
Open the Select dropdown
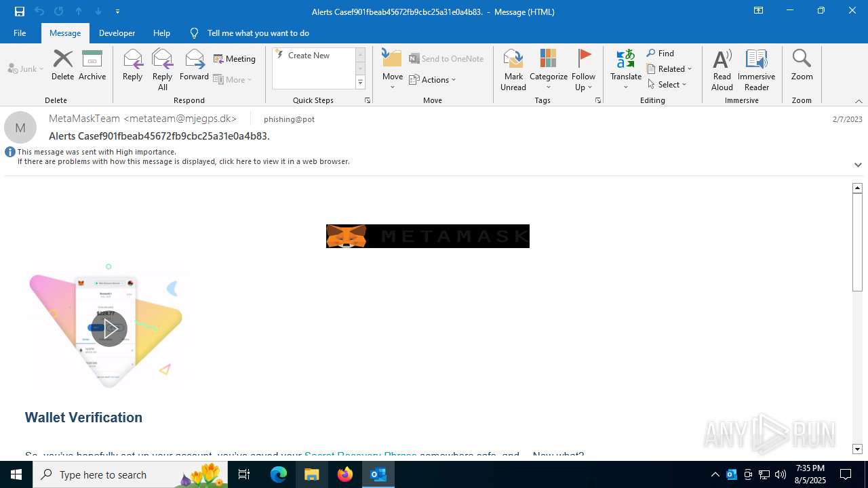pos(667,85)
